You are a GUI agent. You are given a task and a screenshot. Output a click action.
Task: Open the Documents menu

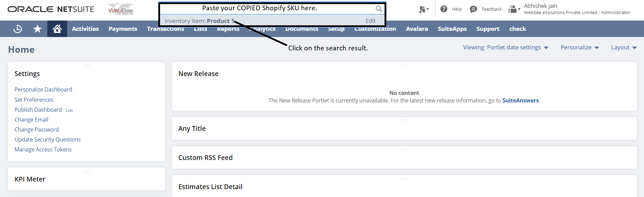[x=302, y=29]
